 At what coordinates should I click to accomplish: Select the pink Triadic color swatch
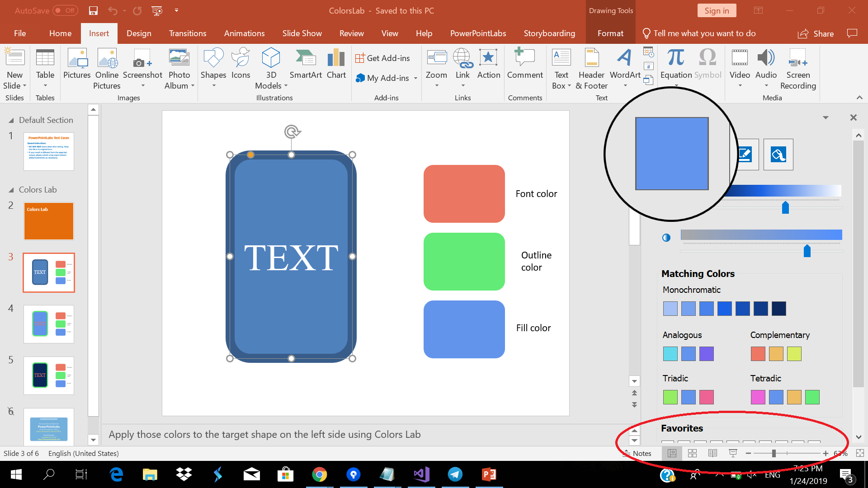(x=707, y=397)
